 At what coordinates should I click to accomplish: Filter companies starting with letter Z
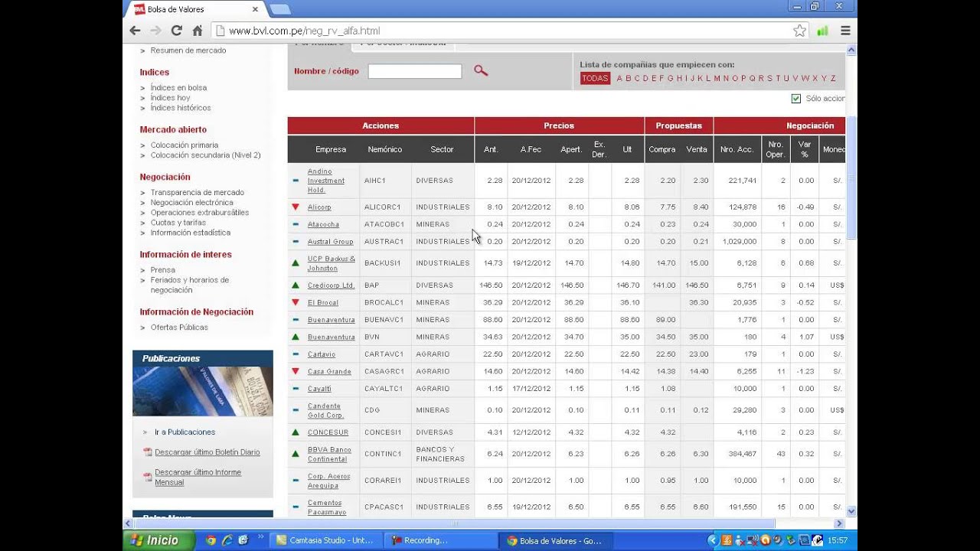click(833, 78)
